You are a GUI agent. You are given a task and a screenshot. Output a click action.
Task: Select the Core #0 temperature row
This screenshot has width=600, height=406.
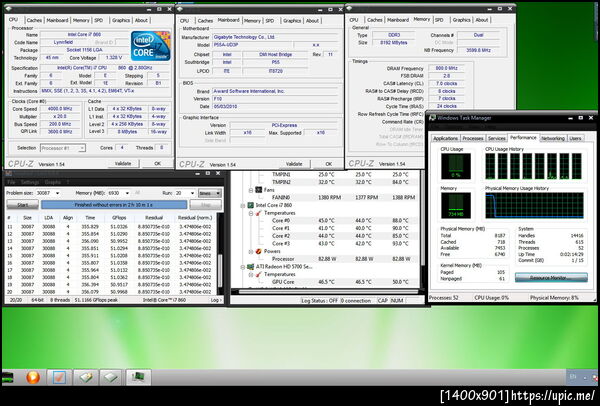click(343, 221)
